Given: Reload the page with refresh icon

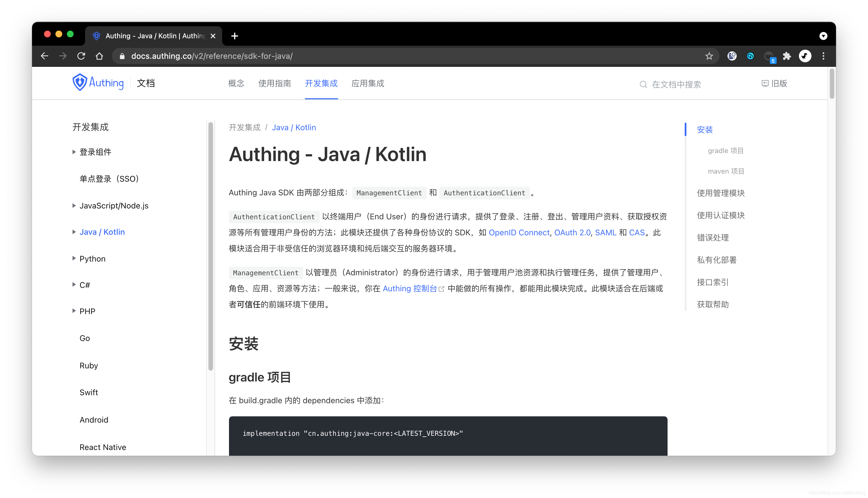Looking at the screenshot, I should (x=81, y=56).
